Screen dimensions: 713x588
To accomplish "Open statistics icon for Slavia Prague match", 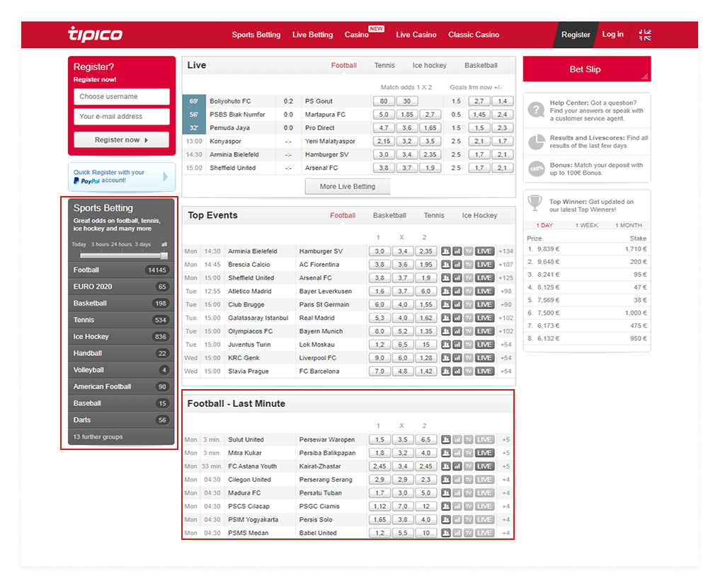I will pos(457,371).
